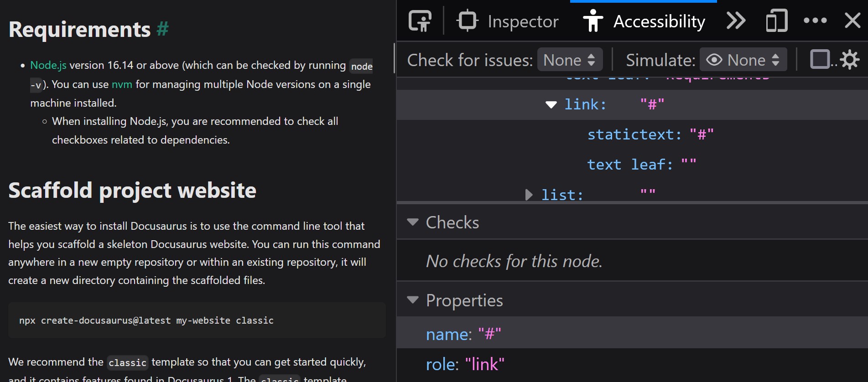This screenshot has height=382, width=868.
Task: Open the Simulate vision dropdown
Action: pyautogui.click(x=743, y=60)
